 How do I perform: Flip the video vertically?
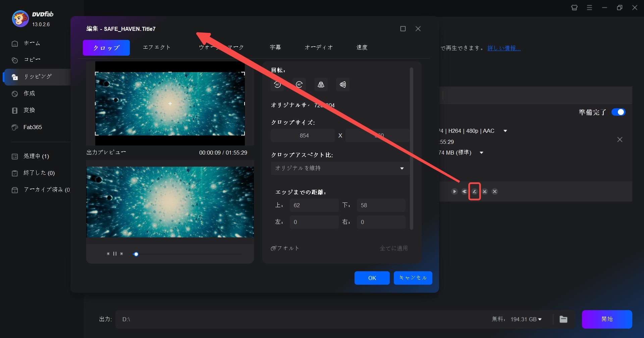[x=343, y=84]
